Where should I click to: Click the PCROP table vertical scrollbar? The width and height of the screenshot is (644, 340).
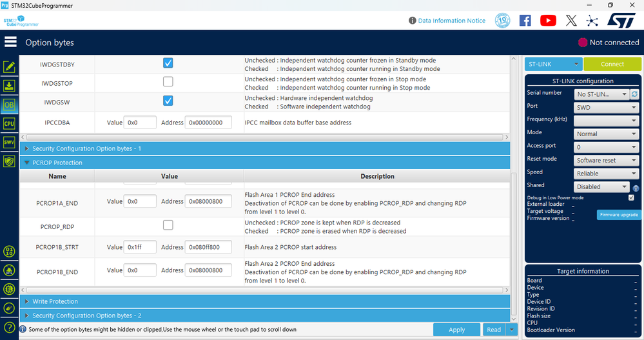513,245
